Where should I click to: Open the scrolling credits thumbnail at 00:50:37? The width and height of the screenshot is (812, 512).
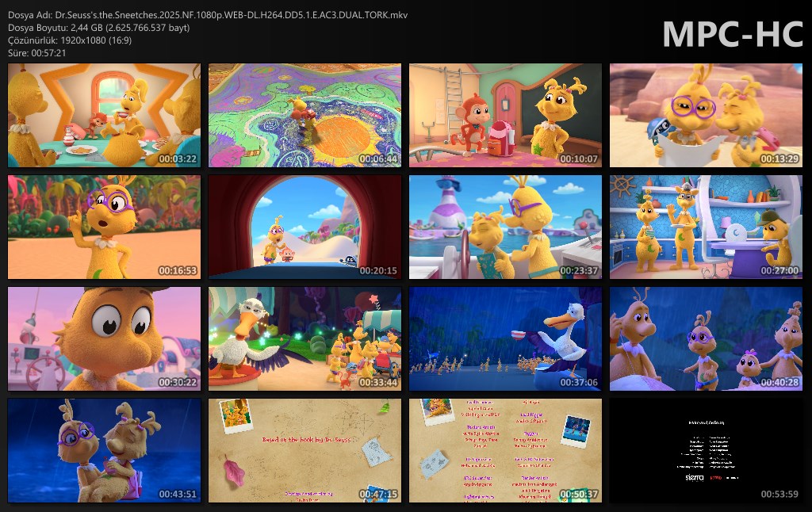point(505,451)
